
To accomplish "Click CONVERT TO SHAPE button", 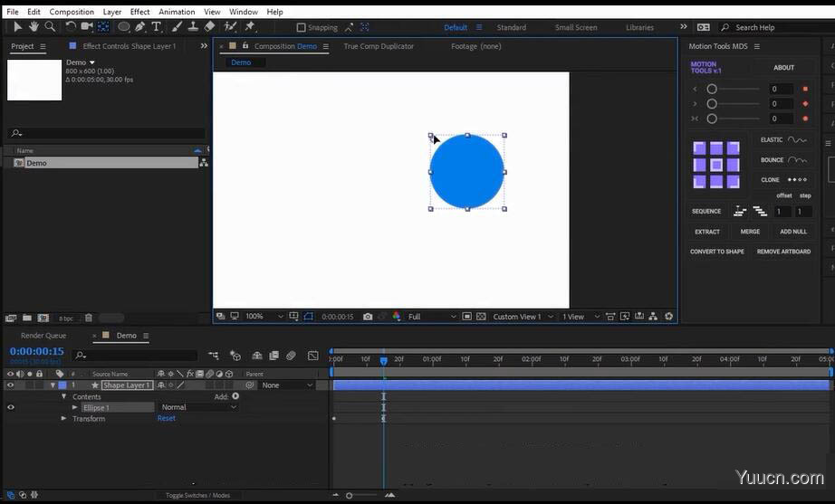I will (716, 252).
